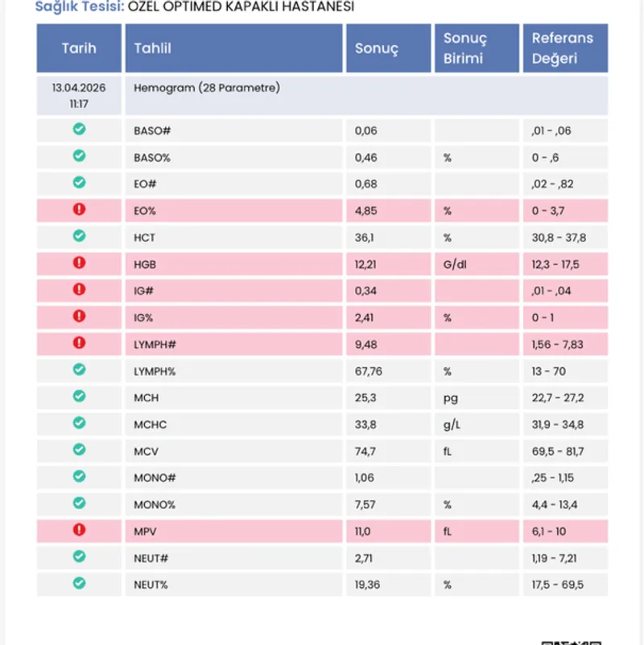644x645 pixels.
Task: Click the Referans Değeri column header
Action: pos(562,48)
